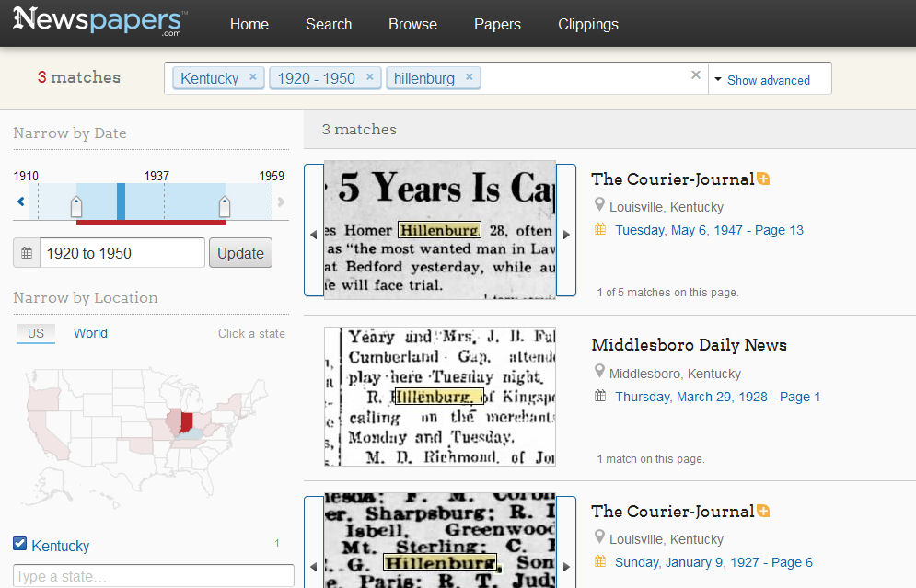Image resolution: width=916 pixels, height=588 pixels.
Task: Open the Middlesboro Daily News clipping thumbnail
Action: tap(440, 397)
